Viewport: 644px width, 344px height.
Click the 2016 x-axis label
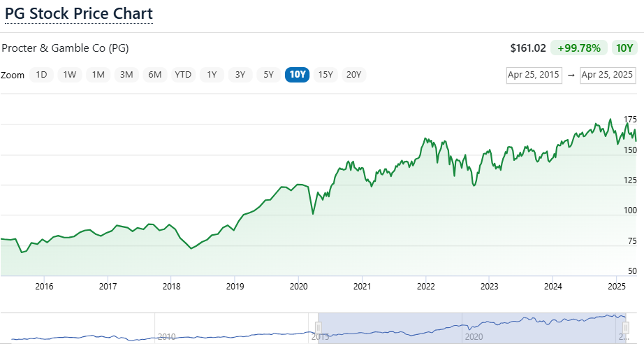tap(44, 287)
